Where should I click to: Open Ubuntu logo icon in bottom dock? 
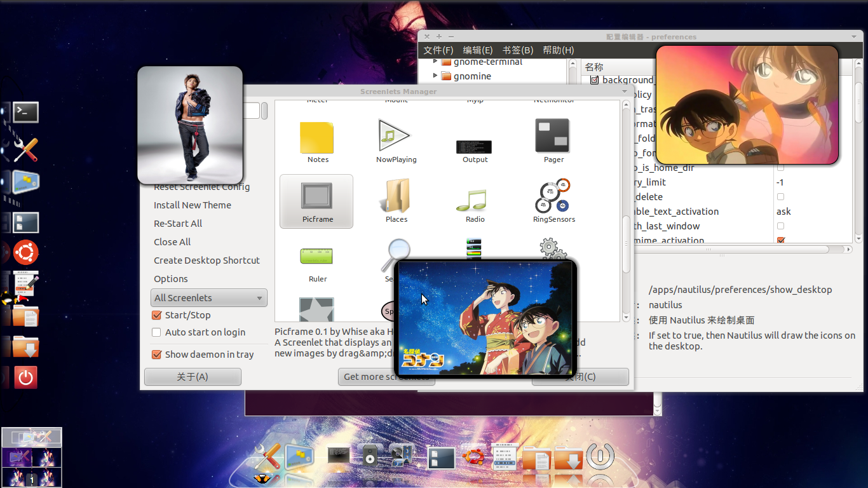[473, 456]
